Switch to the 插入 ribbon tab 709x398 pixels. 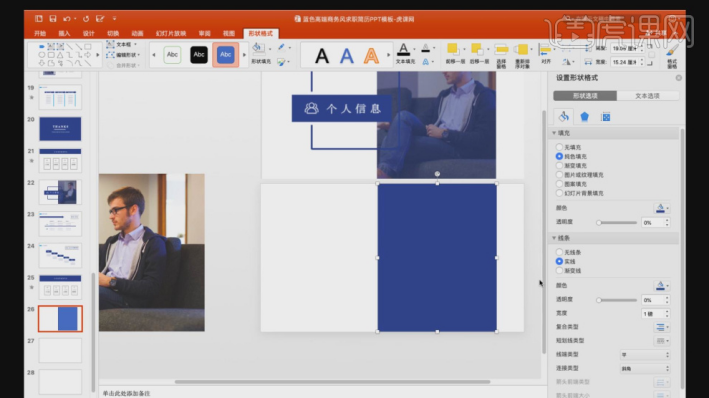pos(64,33)
